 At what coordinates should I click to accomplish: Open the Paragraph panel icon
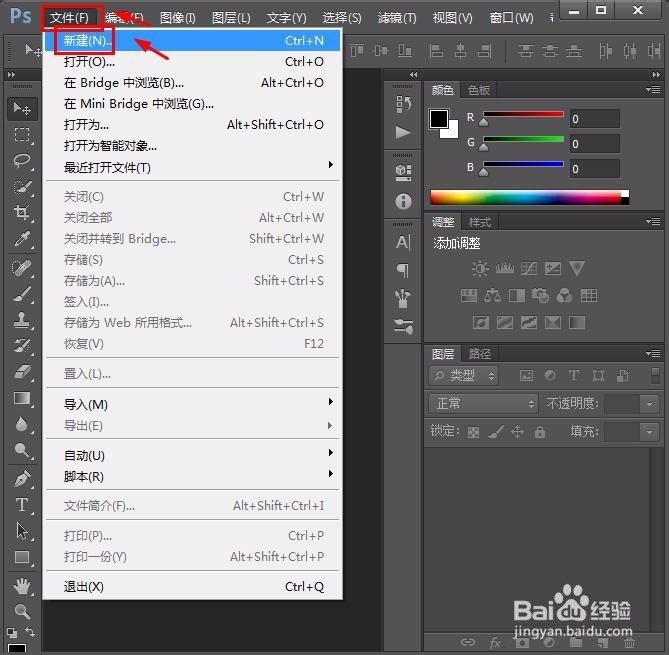[403, 269]
